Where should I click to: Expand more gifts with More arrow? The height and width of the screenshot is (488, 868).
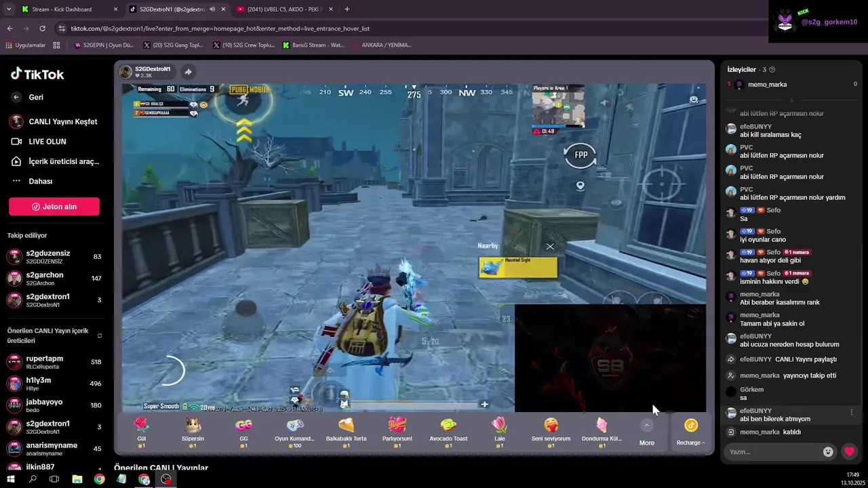(647, 426)
